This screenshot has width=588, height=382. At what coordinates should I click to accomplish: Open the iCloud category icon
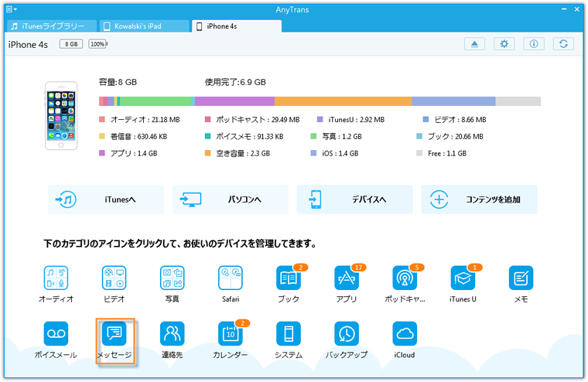pos(405,333)
